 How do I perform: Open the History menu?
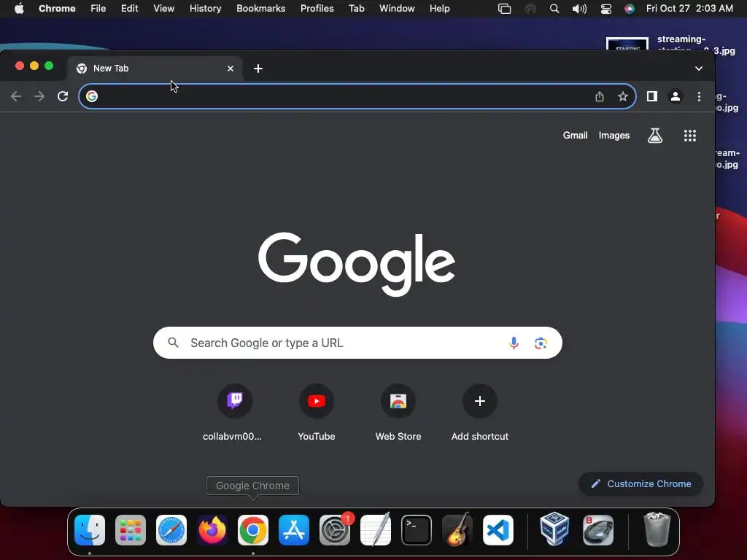[205, 9]
